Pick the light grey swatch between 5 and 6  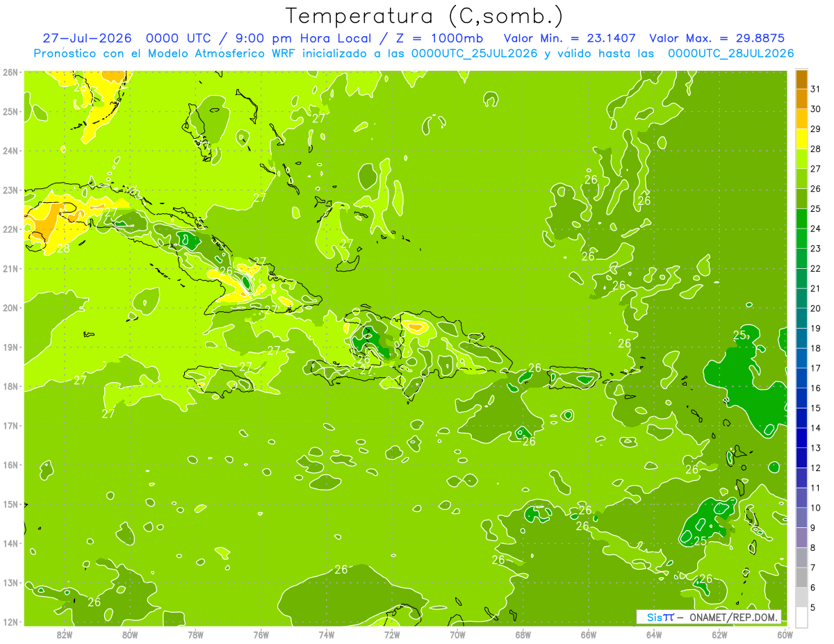click(801, 597)
